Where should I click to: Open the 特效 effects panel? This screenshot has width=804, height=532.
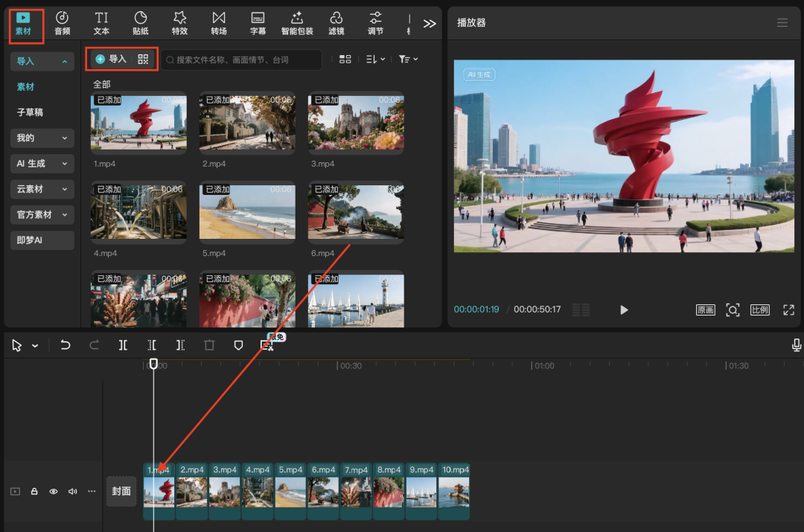click(179, 23)
